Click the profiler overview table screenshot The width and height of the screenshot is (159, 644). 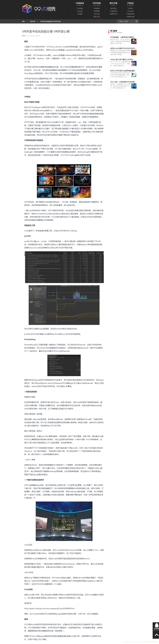(x=64, y=267)
